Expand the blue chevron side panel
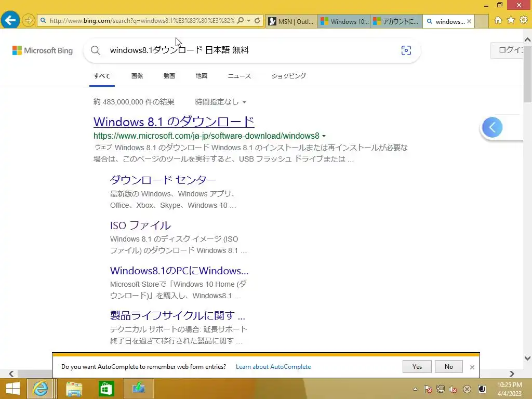 point(493,127)
